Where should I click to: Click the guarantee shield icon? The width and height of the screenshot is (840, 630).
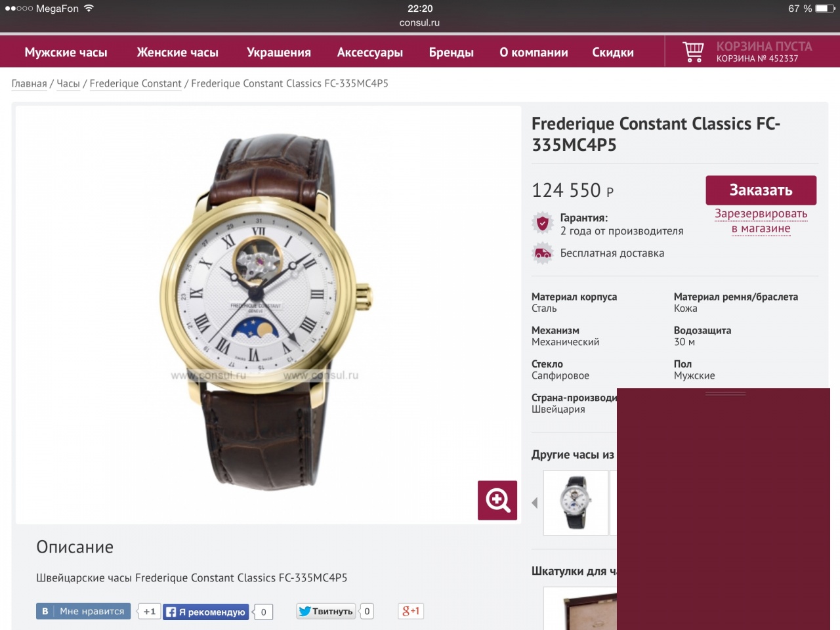click(543, 224)
